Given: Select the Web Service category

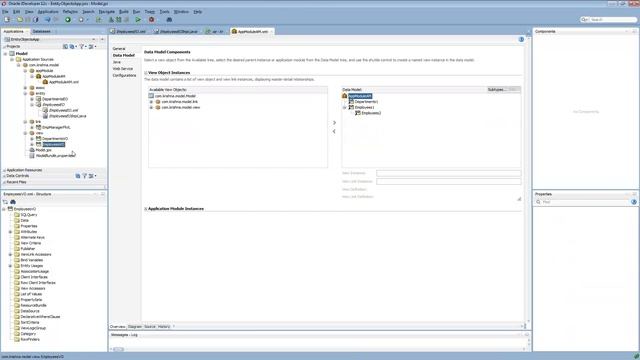Looking at the screenshot, I should 123,69.
